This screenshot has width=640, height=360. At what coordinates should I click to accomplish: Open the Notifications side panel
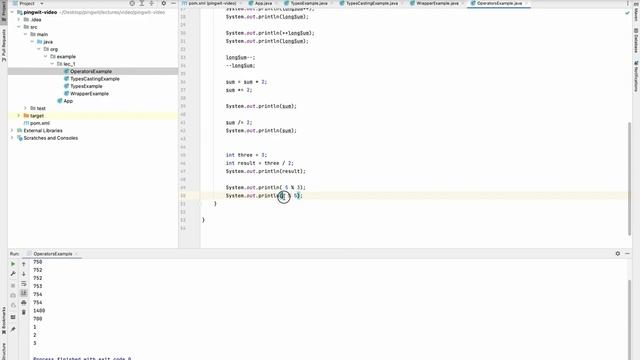[636, 76]
